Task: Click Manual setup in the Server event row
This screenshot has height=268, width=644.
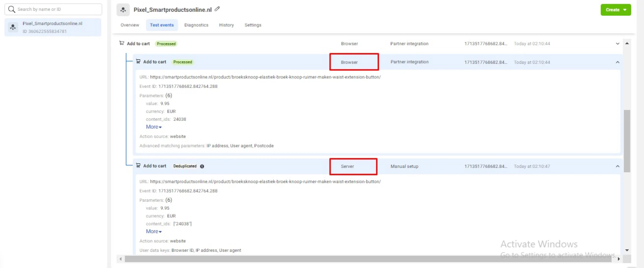Action: (404, 166)
